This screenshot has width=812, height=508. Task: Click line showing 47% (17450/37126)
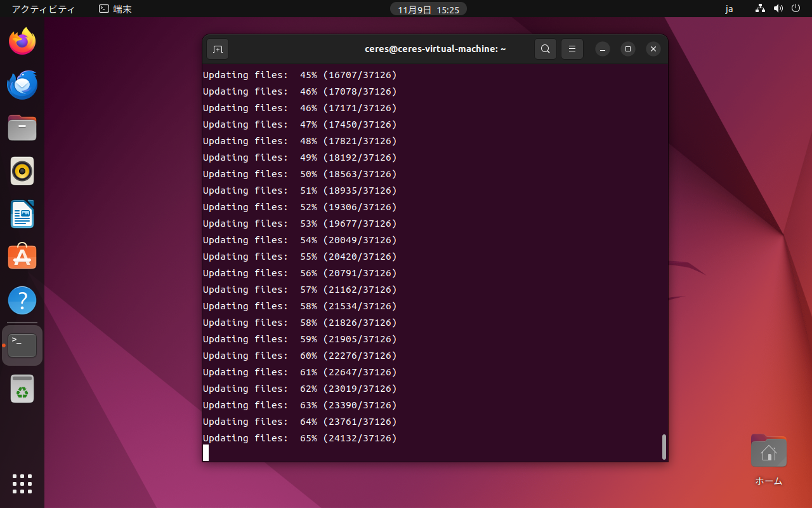click(300, 124)
